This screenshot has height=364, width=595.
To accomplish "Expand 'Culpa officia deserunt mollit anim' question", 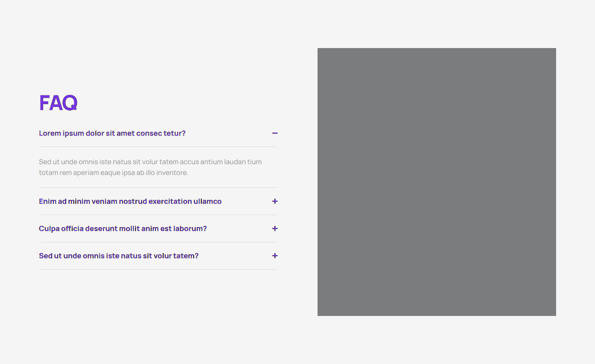I will pyautogui.click(x=123, y=229).
